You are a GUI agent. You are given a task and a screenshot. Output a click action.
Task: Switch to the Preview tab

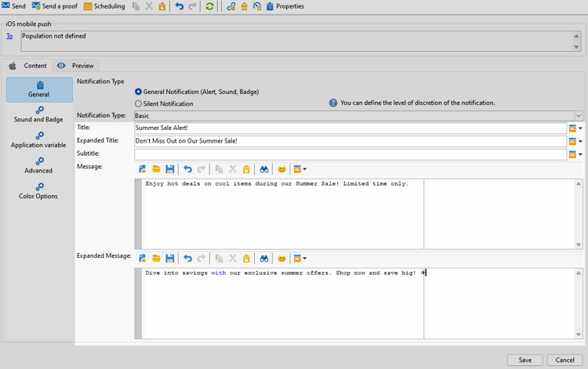click(76, 66)
